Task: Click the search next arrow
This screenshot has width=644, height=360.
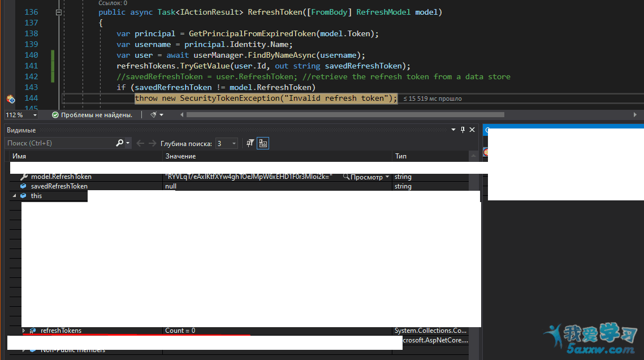Action: [x=152, y=143]
